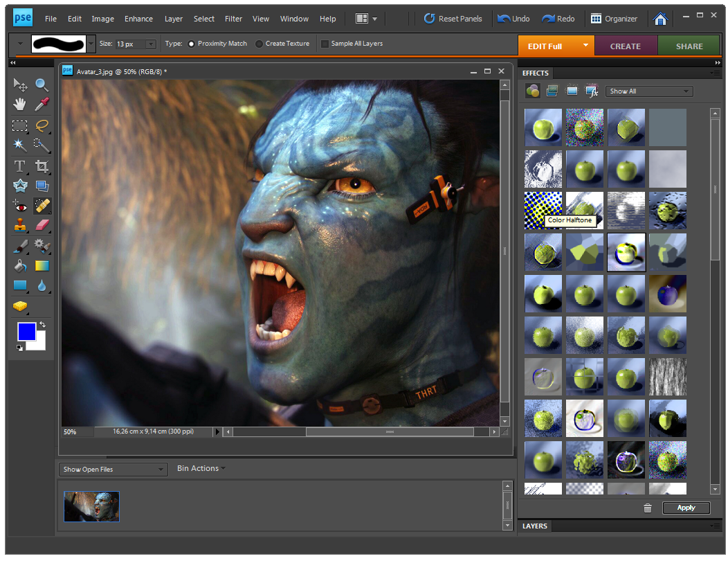
Task: Click the Undo button
Action: (x=513, y=19)
